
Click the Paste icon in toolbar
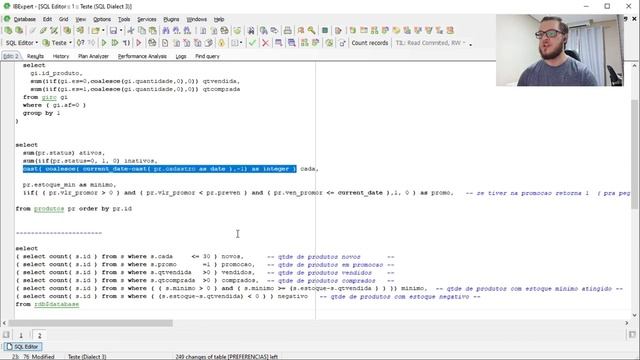(x=152, y=31)
